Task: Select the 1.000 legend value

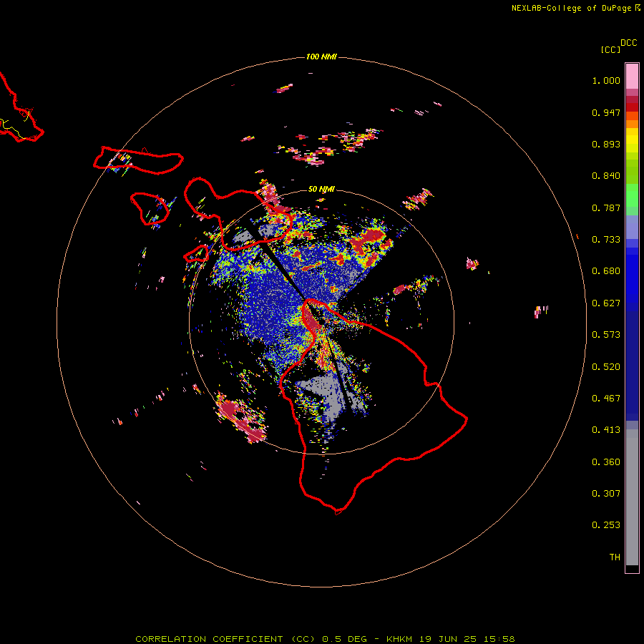Action: tap(606, 80)
